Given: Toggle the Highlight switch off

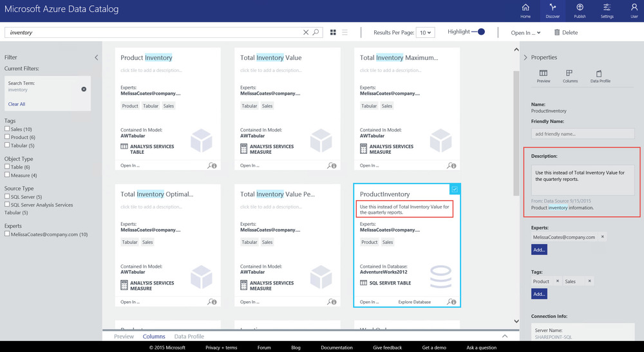Looking at the screenshot, I should 478,32.
